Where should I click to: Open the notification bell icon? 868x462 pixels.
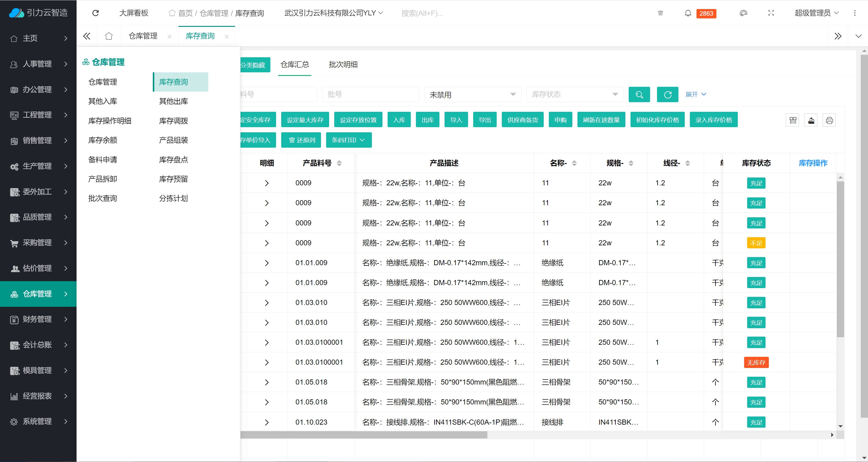click(x=688, y=13)
